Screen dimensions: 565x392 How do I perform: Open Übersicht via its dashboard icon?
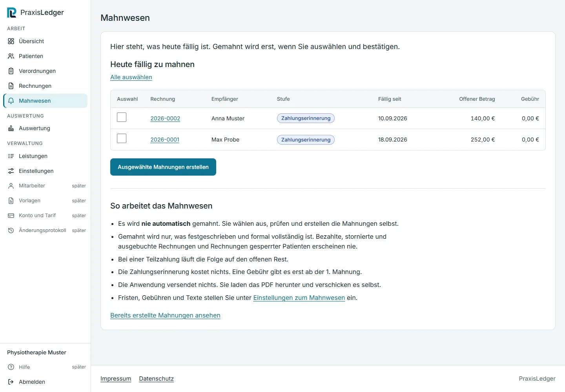(11, 41)
